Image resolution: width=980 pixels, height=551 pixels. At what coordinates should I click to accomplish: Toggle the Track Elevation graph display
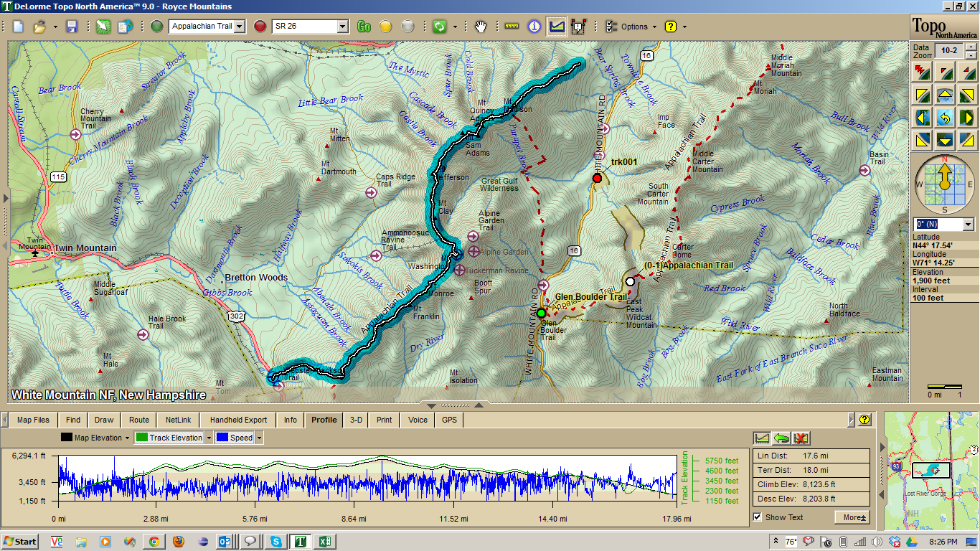coord(142,436)
